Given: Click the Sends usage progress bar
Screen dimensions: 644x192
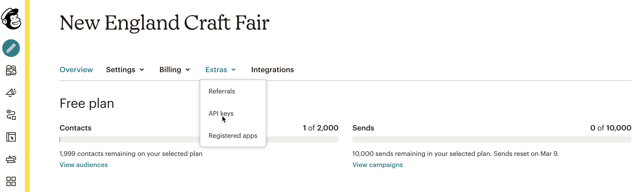Looking at the screenshot, I should click(492, 140).
